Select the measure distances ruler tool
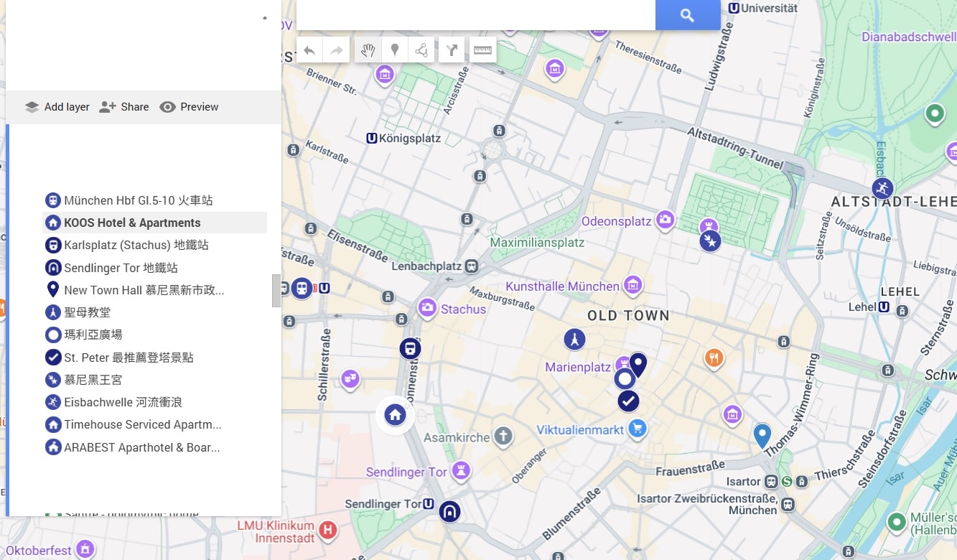The width and height of the screenshot is (957, 560). (483, 50)
